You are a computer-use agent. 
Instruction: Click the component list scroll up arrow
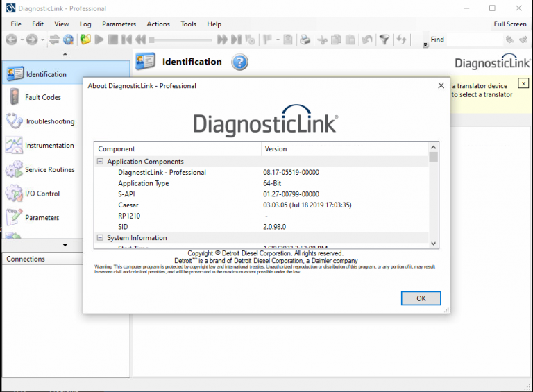433,147
